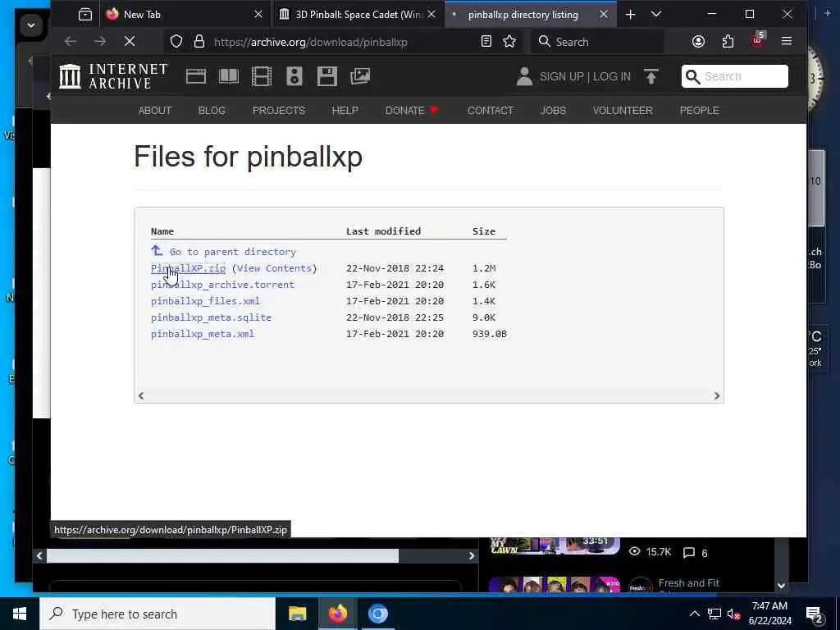Open the PEOPLE menu item
840x630 pixels.
[699, 111]
